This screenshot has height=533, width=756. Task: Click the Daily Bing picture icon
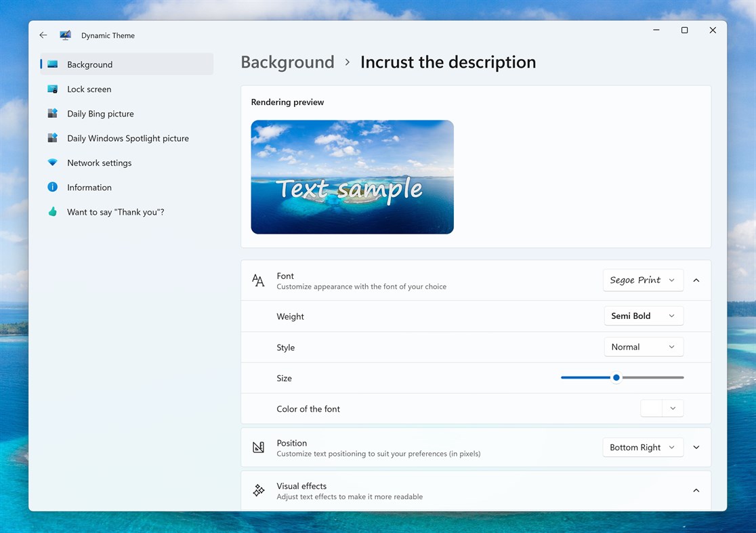point(53,113)
